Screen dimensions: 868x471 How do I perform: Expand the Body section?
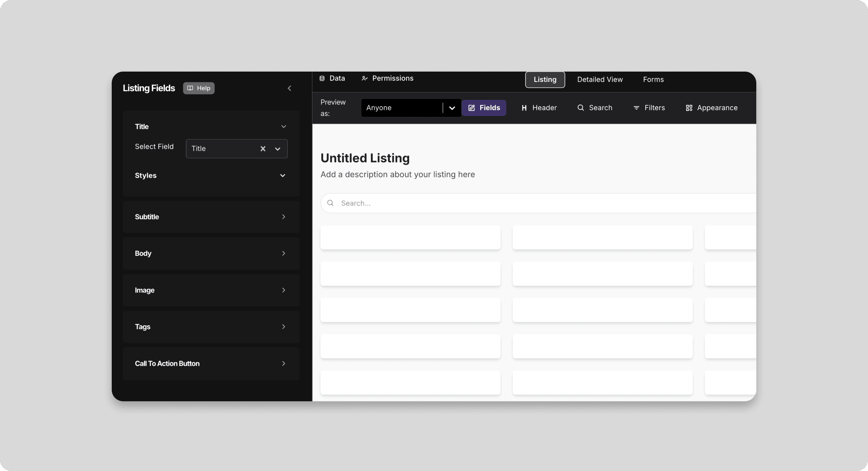pos(211,253)
